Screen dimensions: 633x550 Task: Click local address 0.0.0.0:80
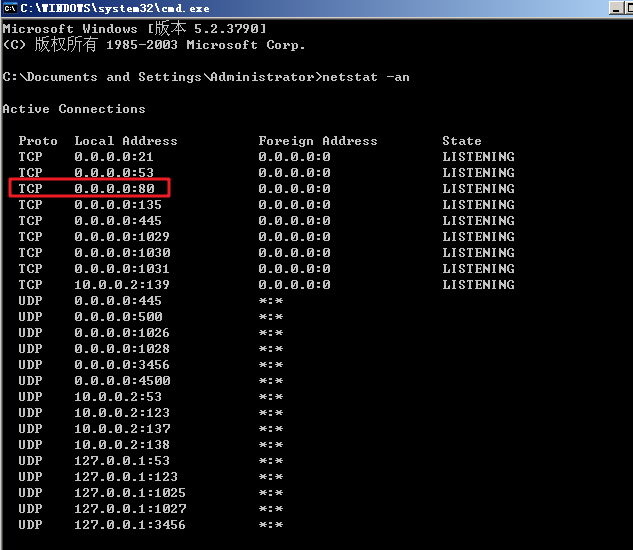pos(114,189)
